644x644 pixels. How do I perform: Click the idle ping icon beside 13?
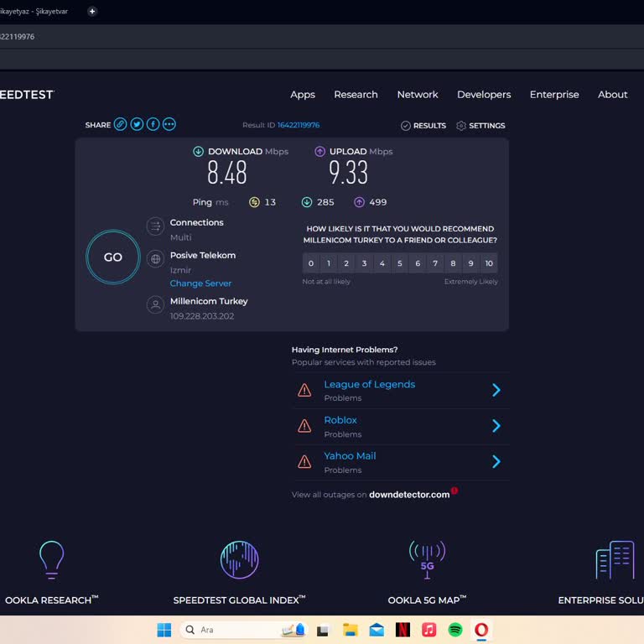point(254,202)
